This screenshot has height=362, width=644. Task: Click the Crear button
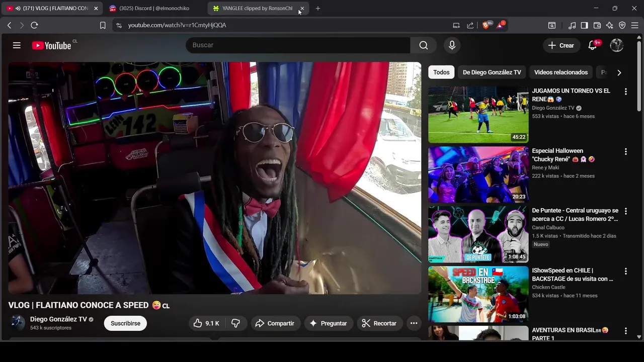[561, 45]
